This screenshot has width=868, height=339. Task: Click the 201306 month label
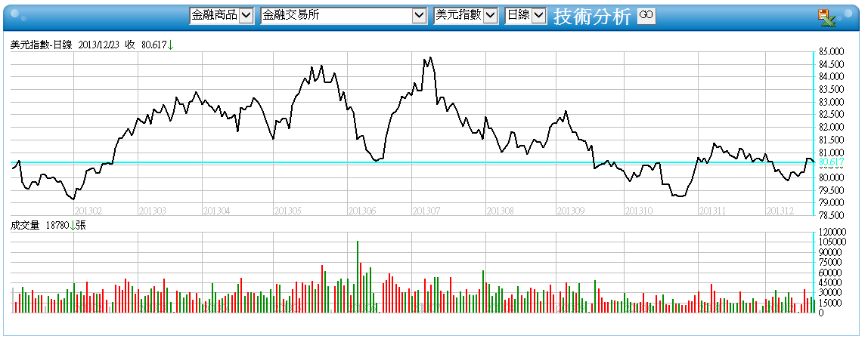coord(361,211)
